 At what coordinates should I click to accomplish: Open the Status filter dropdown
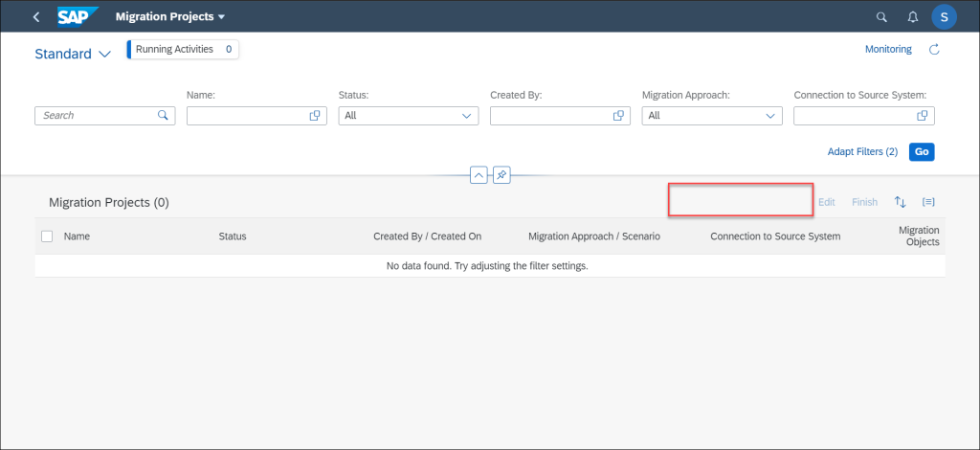pos(409,116)
